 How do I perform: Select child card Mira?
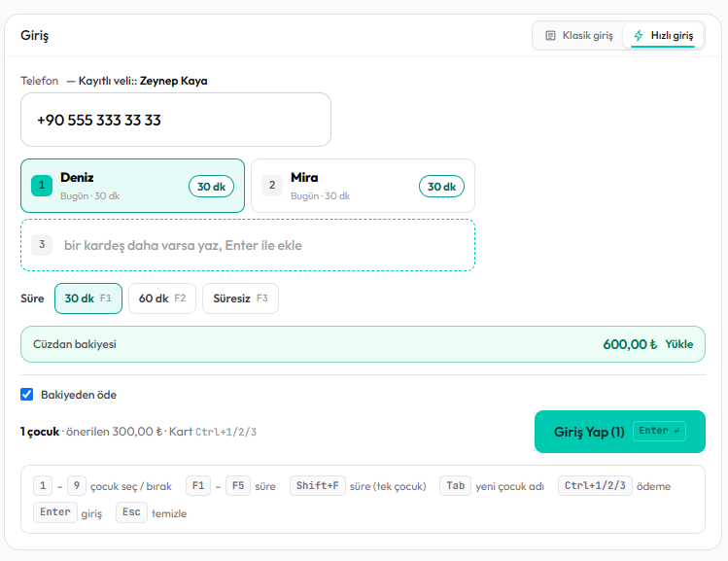point(363,186)
